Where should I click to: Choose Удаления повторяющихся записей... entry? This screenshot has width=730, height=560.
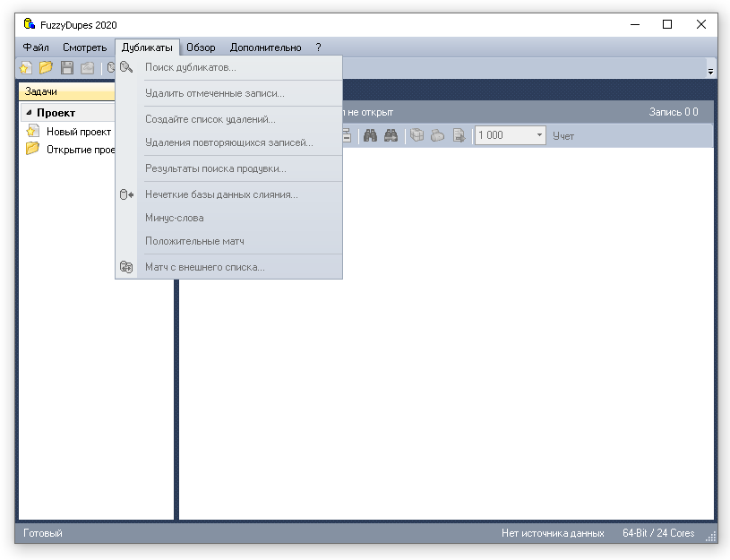(229, 142)
